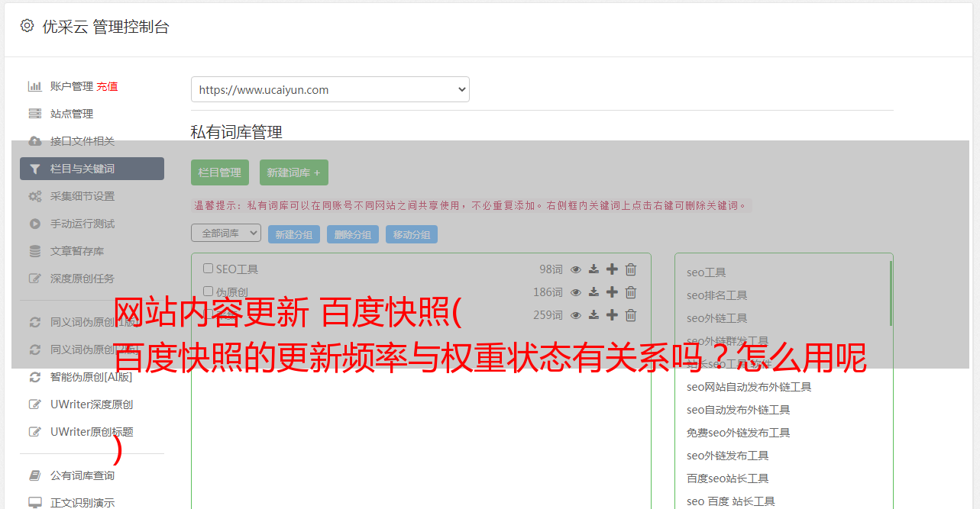The height and width of the screenshot is (509, 980).
Task: Select keyword seo外链发布工具
Action: tap(728, 456)
